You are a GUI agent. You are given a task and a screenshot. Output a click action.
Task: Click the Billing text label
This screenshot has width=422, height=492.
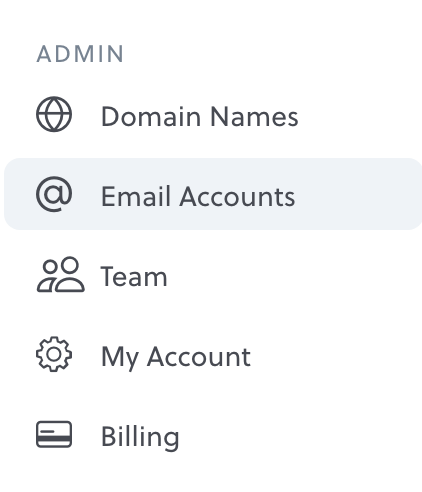coord(140,437)
